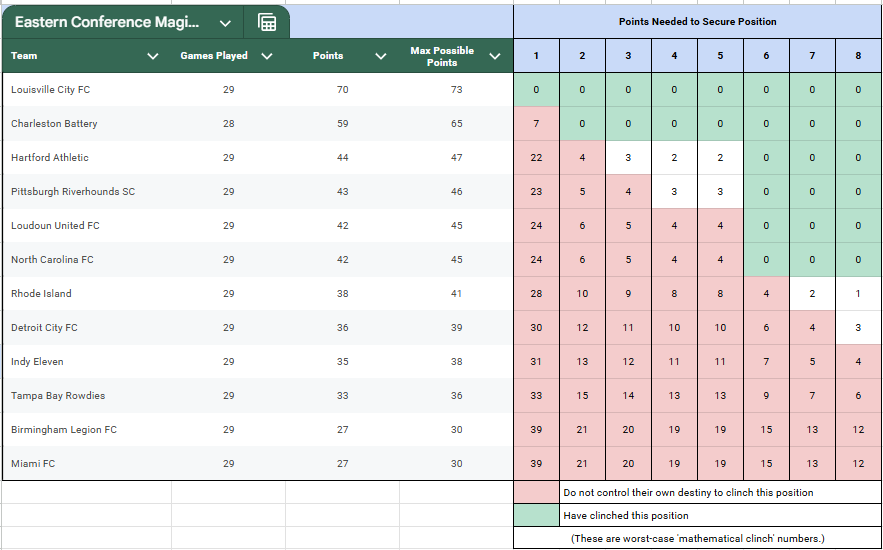Expand the Team column filter arrow
Viewport: 883px width, 550px height.
click(152, 56)
